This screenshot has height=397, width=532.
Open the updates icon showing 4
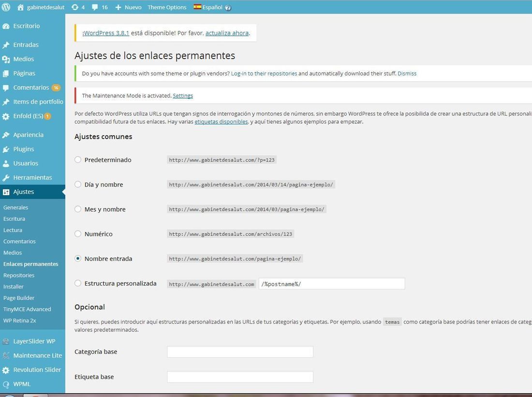[75, 7]
